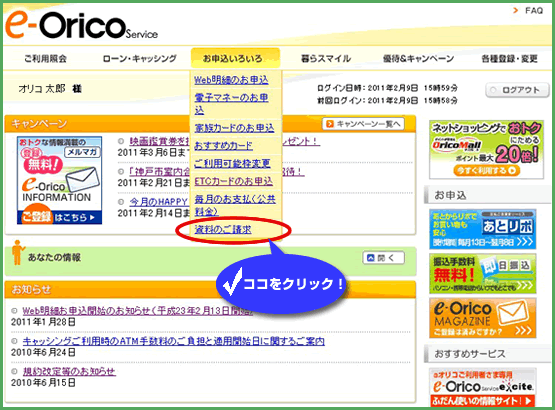
Task: Click the OricoMall 20倍 shopping banner
Action: (486, 149)
